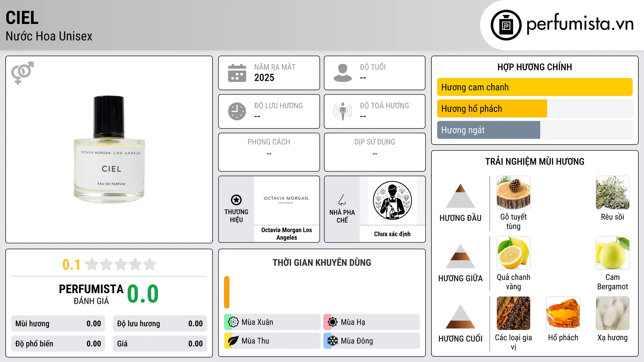This screenshot has width=644, height=362.
Task: Click the Chưa xác định perfumer label
Action: click(x=392, y=234)
